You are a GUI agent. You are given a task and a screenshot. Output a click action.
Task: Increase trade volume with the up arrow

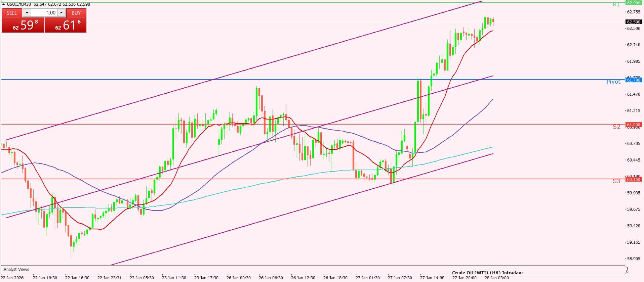tap(61, 13)
